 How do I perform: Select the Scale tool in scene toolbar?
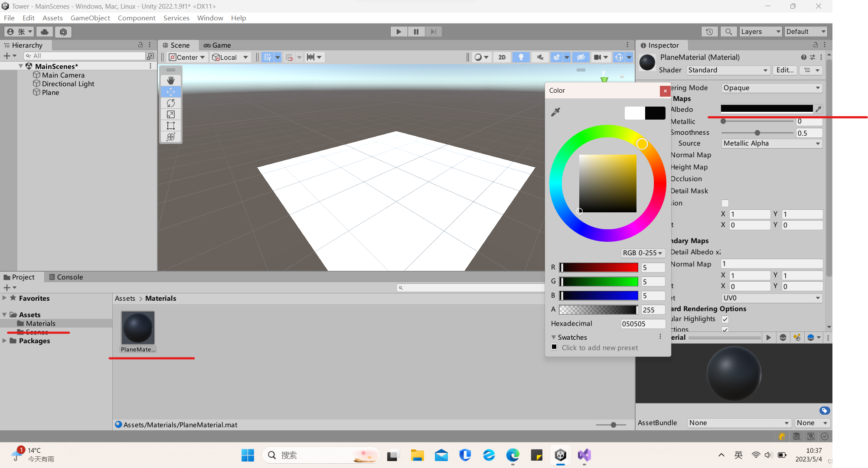[171, 114]
